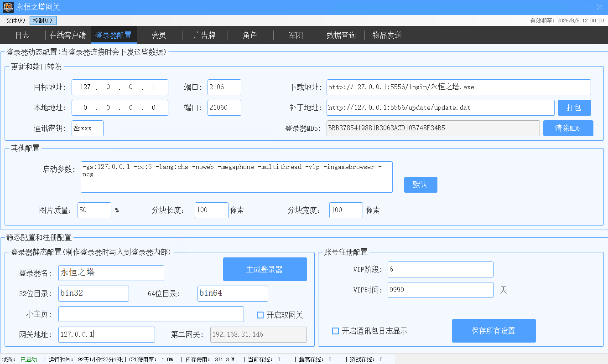The image size is (608, 364).
Task: Click the VIP阶段 field
Action: 441,269
